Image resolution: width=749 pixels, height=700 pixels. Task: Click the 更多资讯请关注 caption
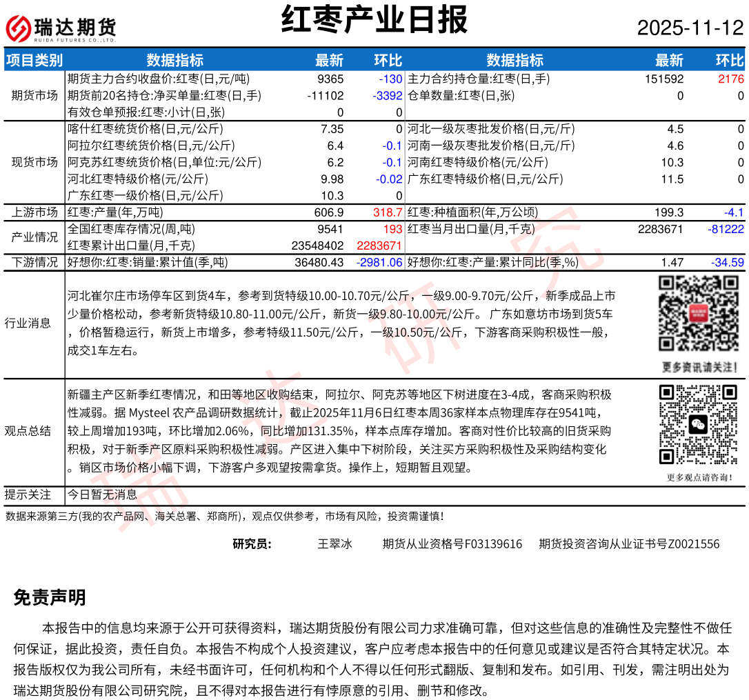tap(697, 366)
